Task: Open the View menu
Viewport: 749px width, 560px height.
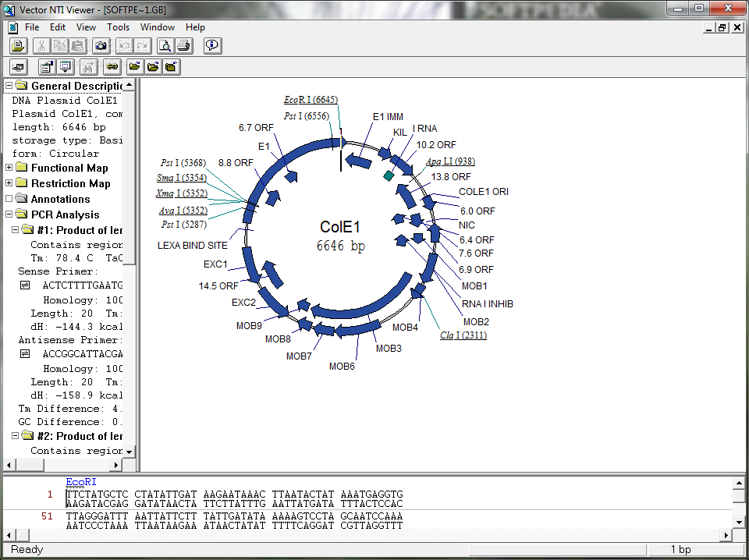Action: pyautogui.click(x=86, y=27)
